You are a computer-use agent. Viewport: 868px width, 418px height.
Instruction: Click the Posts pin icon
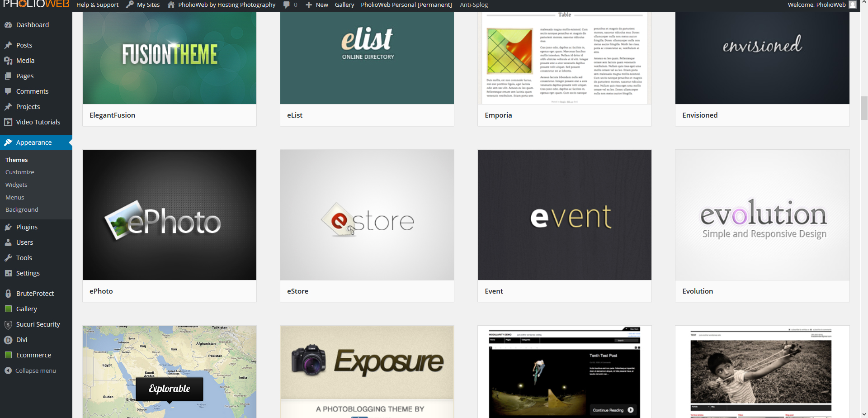pos(8,45)
